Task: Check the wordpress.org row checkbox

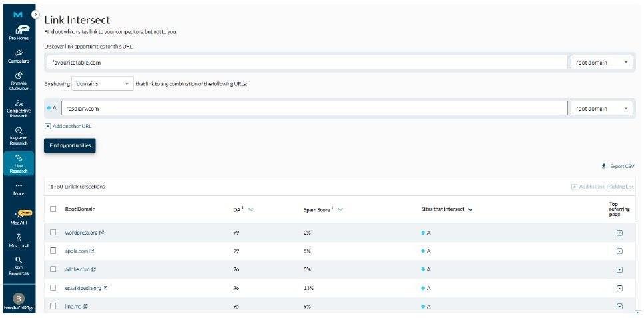Action: [x=53, y=233]
